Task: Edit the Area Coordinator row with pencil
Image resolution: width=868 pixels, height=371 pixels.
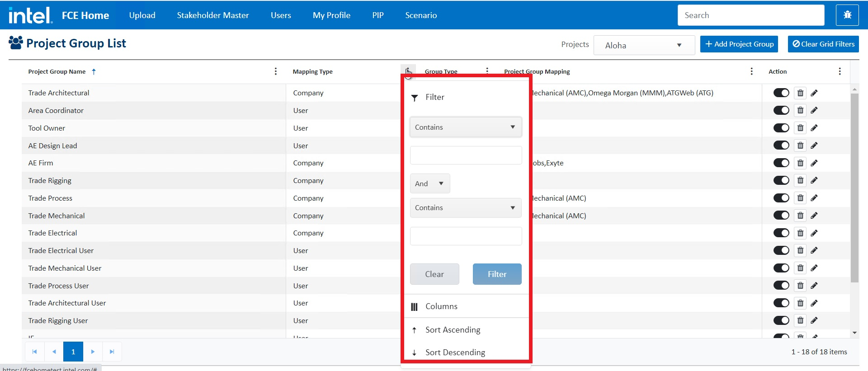Action: point(814,110)
